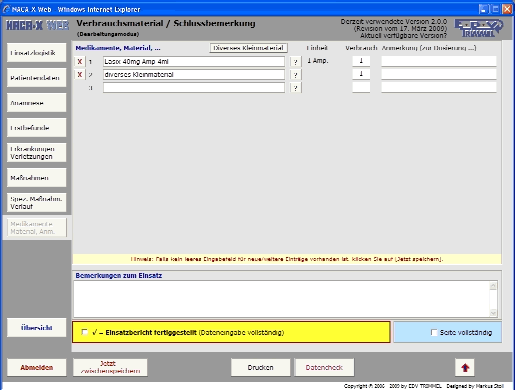Click the empty Verbrauch field of row 3

(361, 87)
